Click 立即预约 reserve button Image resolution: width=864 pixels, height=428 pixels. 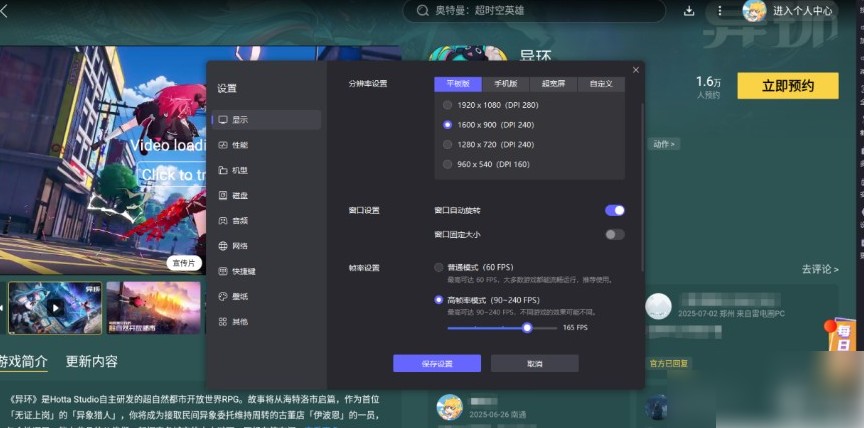[x=788, y=86]
